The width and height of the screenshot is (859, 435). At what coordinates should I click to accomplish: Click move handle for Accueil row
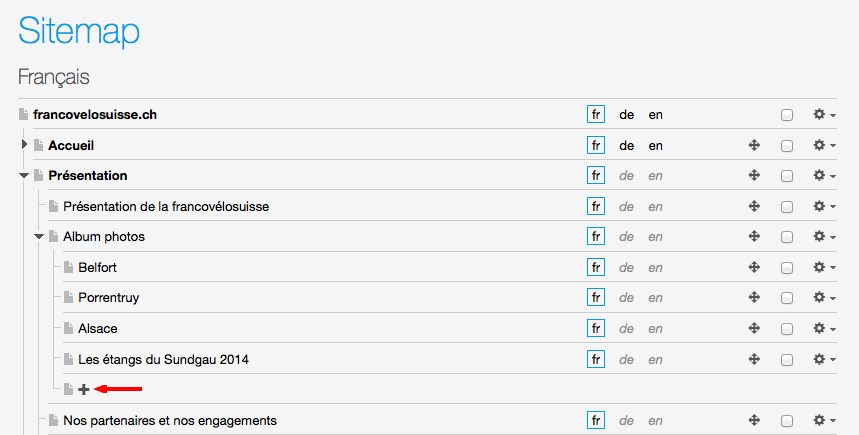(755, 146)
